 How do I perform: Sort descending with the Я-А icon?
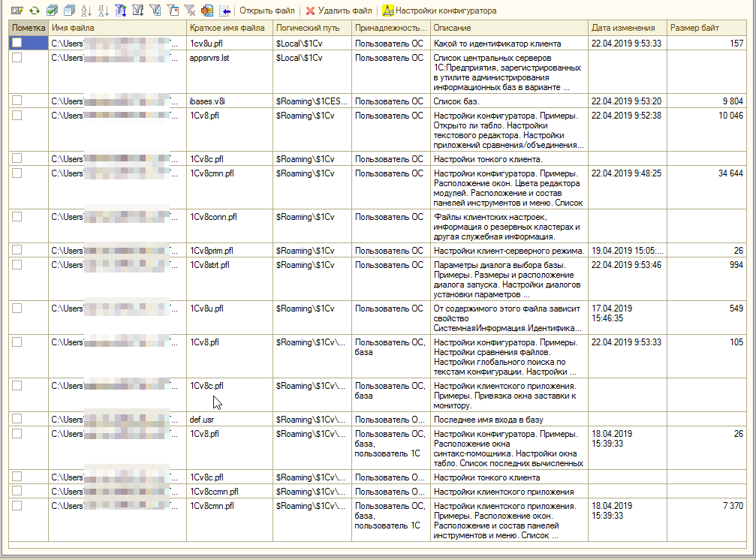pos(103,10)
